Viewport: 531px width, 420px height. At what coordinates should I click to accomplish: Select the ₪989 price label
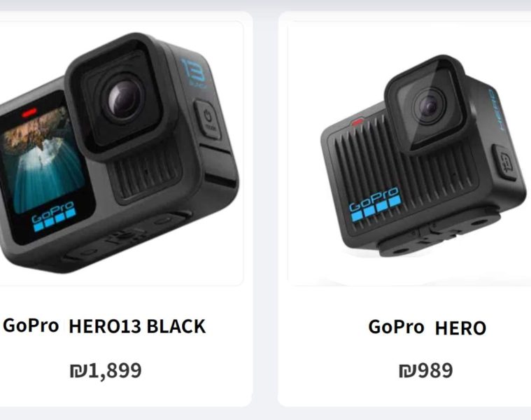425,370
